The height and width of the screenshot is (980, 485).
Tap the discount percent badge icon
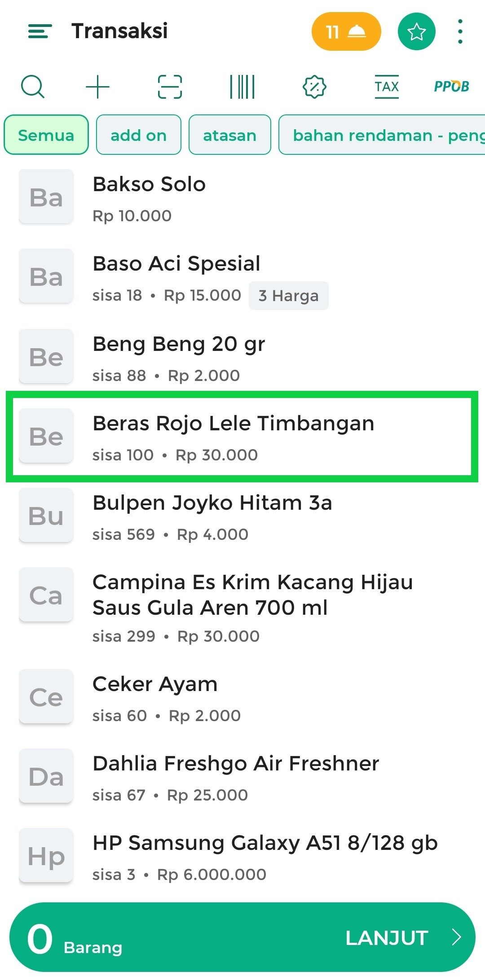pos(314,87)
